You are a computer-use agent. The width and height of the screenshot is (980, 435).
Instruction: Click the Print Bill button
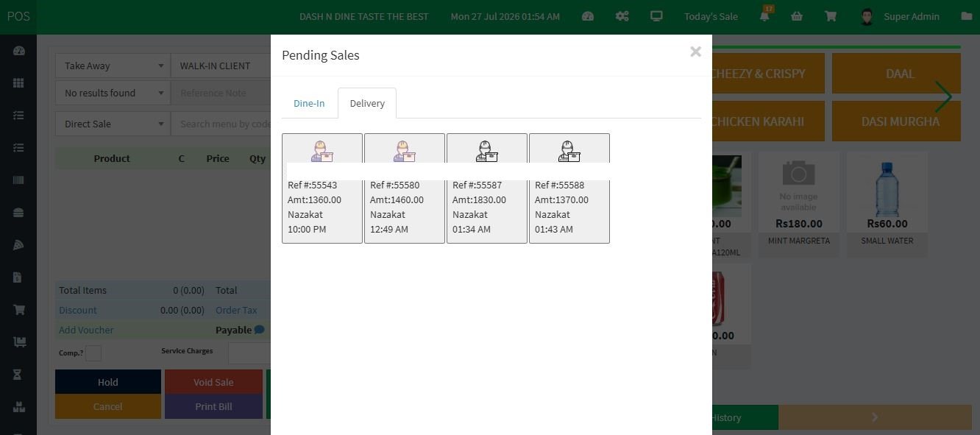[x=213, y=406]
